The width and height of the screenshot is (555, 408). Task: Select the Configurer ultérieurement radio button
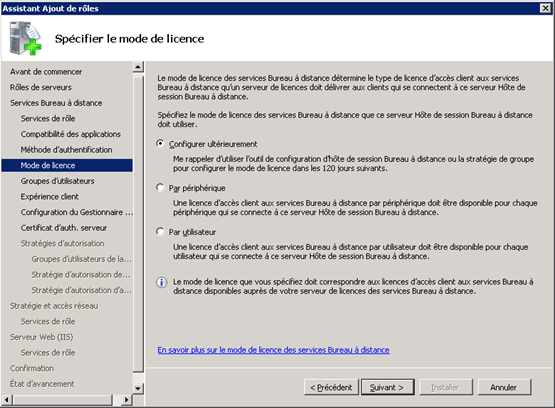160,144
